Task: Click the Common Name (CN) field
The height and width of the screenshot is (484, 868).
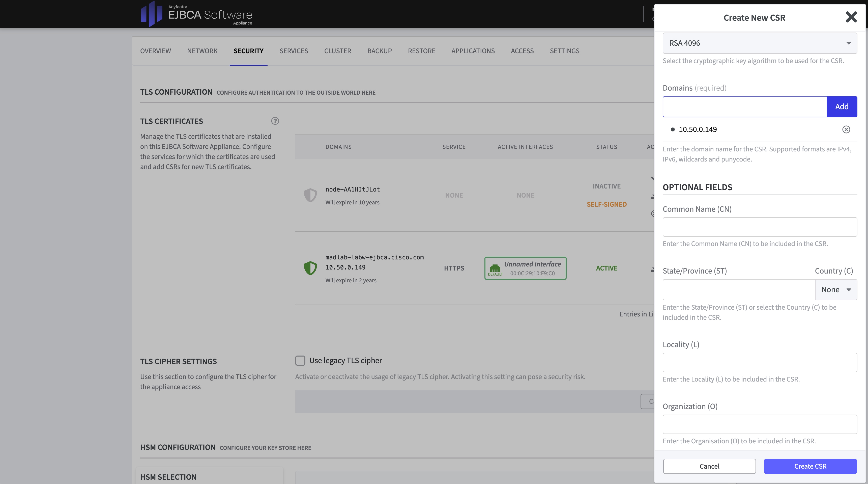Action: pyautogui.click(x=760, y=227)
